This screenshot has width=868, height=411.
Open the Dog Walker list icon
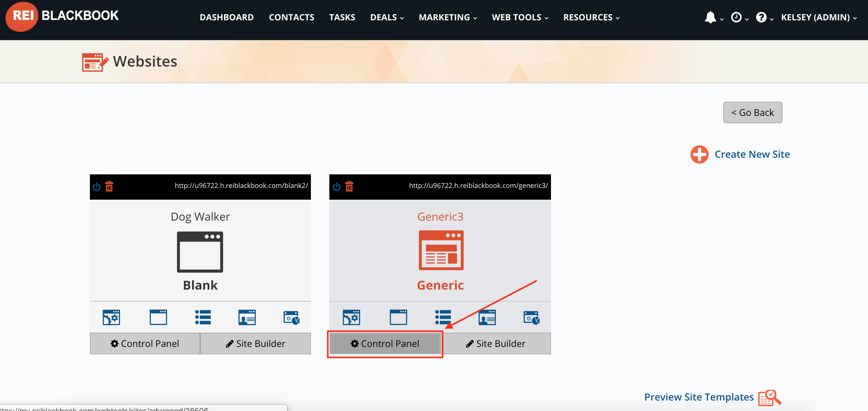(x=203, y=317)
